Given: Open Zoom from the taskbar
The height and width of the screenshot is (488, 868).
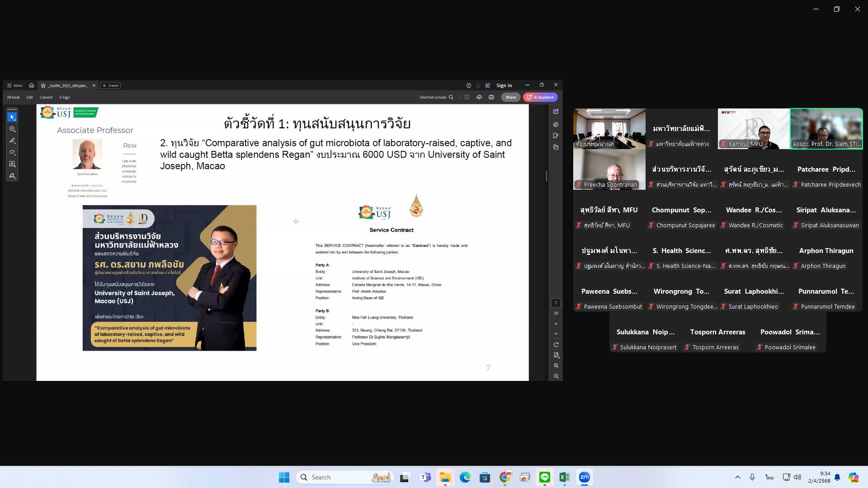Looking at the screenshot, I should coord(584,477).
